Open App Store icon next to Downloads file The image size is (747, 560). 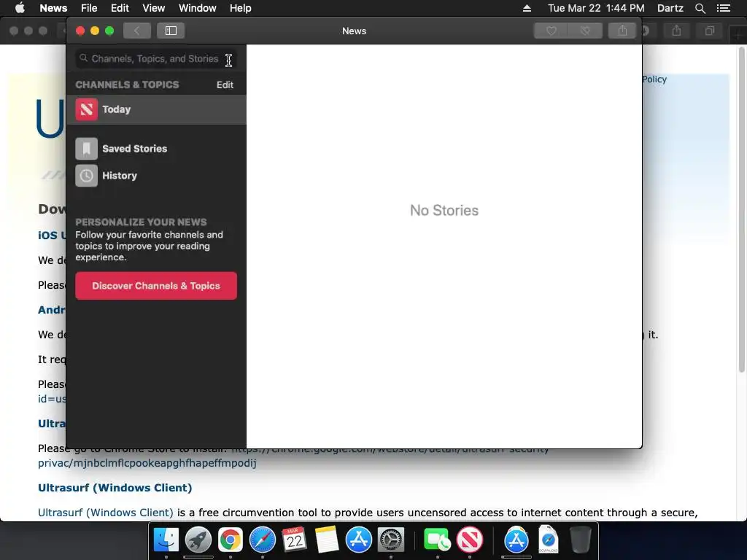[x=516, y=540]
